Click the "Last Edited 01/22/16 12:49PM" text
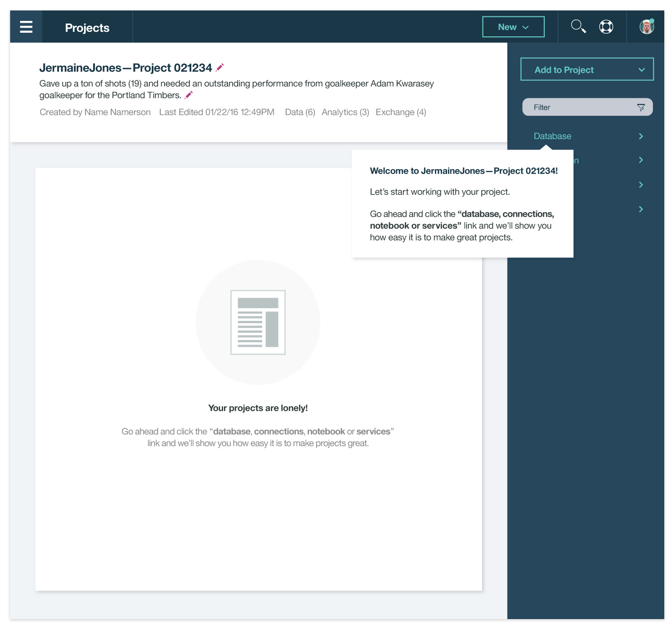 coord(217,112)
